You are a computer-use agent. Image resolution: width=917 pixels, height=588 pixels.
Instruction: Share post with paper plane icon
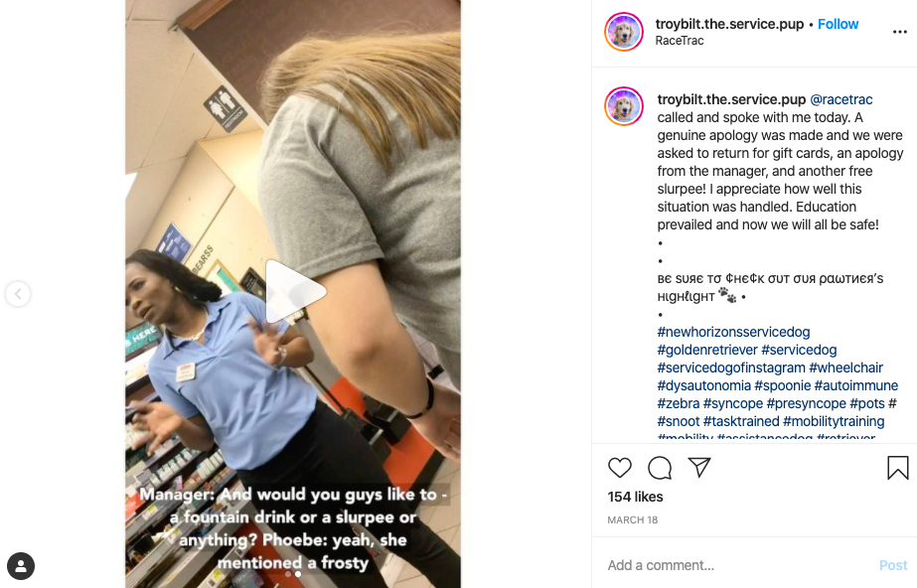click(x=699, y=467)
